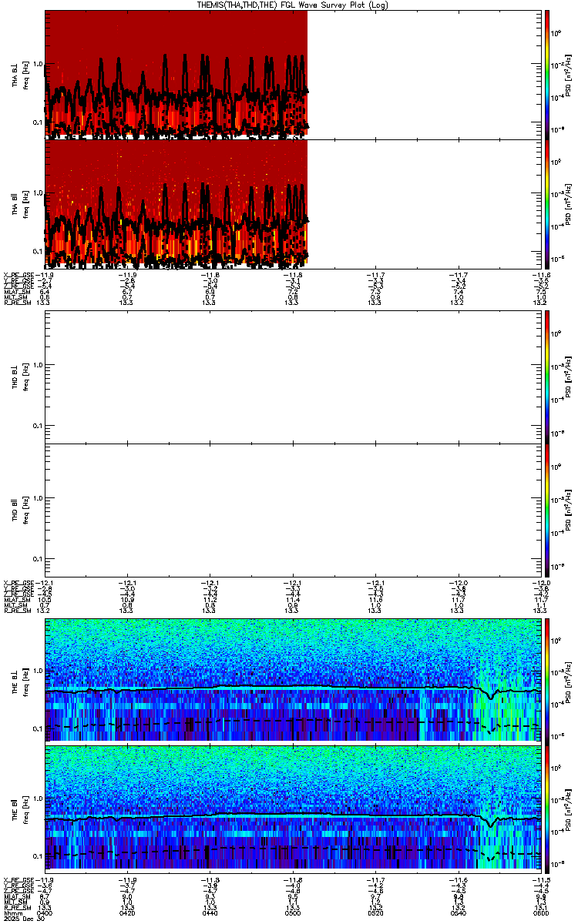Click the 1.0 frequency tick of the THD B⊥ panel
The height and width of the screenshot is (924, 578).
pos(38,365)
